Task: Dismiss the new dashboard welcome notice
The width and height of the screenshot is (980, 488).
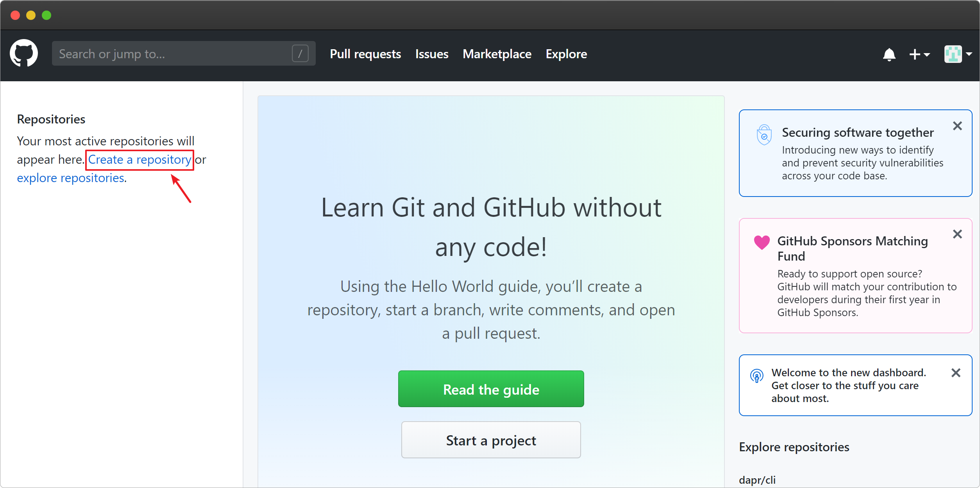Action: [x=955, y=373]
